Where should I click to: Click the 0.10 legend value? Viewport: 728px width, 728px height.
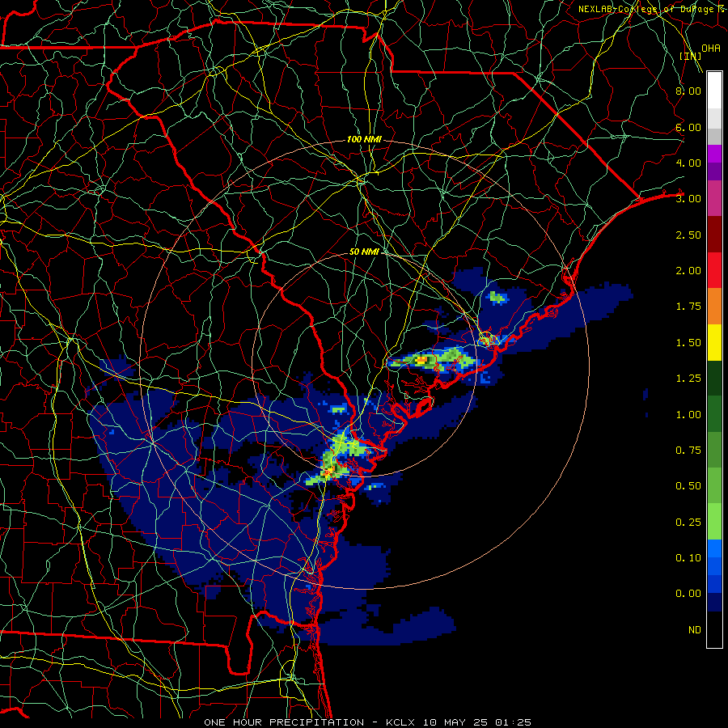[x=688, y=558]
